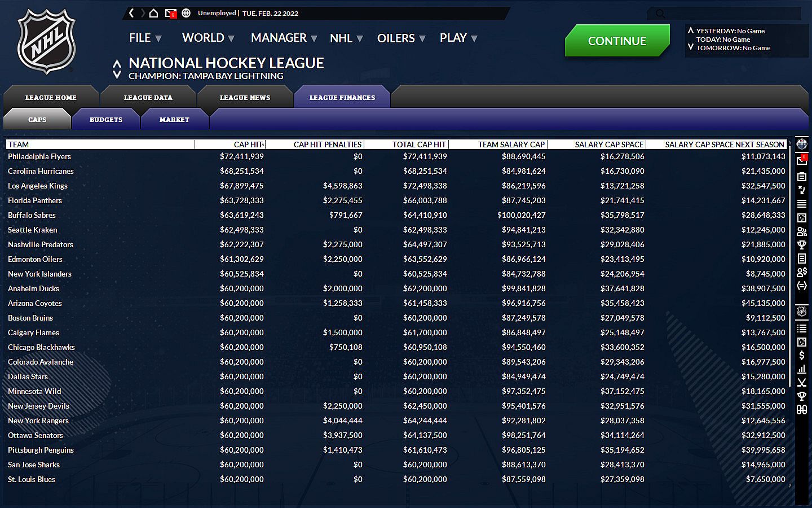Select the Edmonton Oilers team name
The image size is (812, 508).
point(35,259)
